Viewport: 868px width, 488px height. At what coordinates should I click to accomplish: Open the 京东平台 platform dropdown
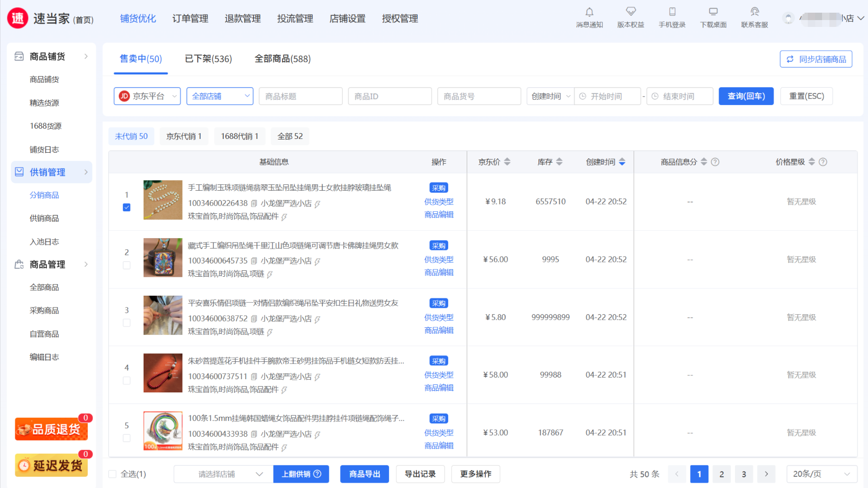coord(147,96)
